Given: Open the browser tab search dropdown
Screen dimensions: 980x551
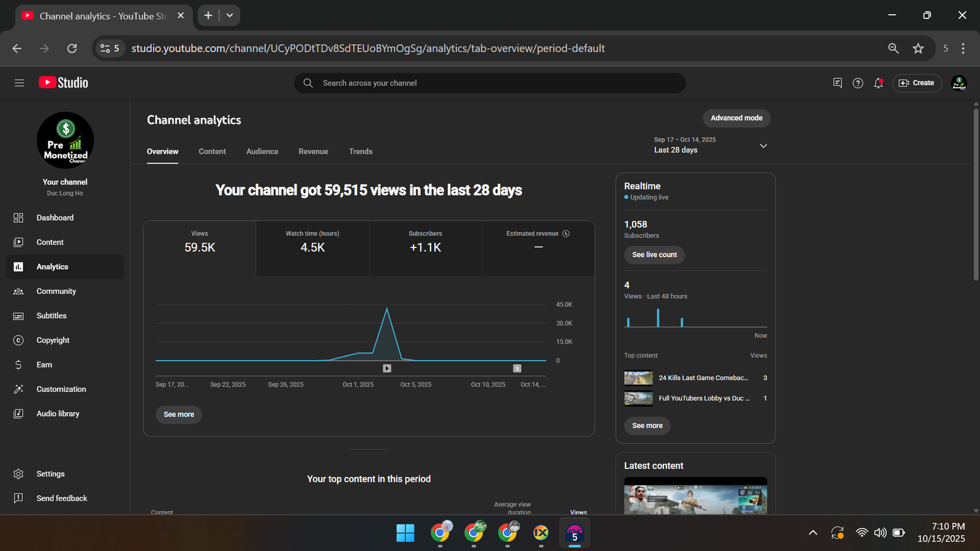Looking at the screenshot, I should [230, 15].
